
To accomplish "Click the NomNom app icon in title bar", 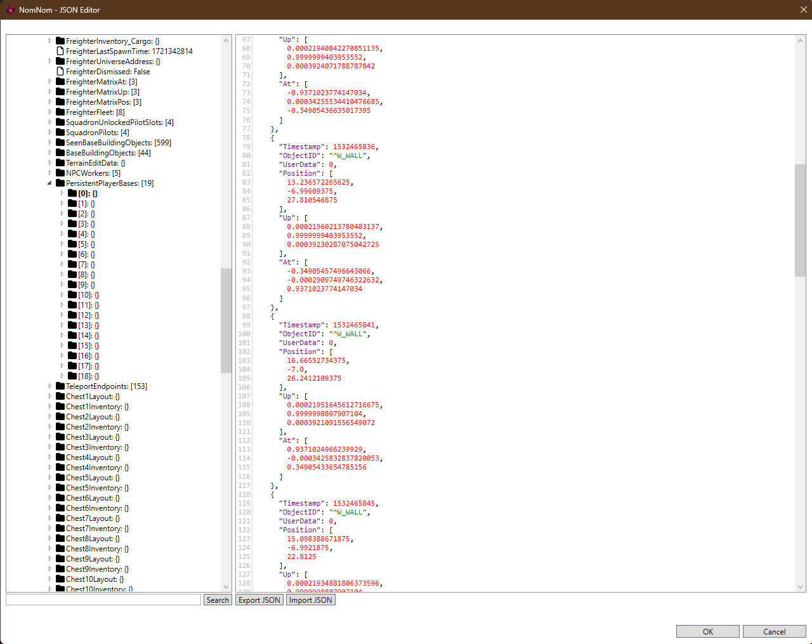I will pyautogui.click(x=10, y=10).
